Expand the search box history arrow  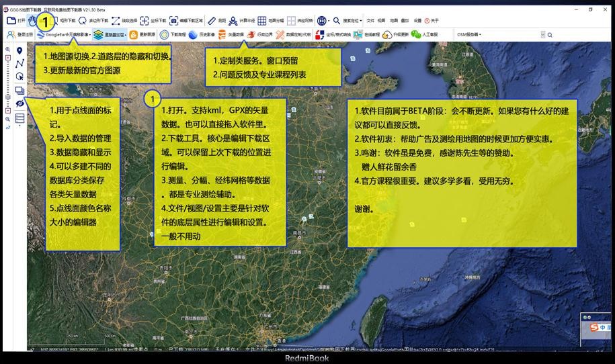tap(543, 35)
